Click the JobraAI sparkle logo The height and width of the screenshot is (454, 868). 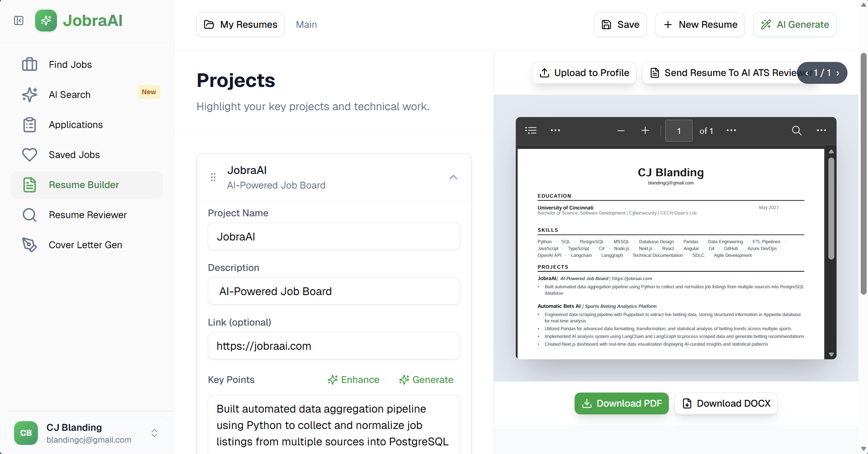pos(46,20)
